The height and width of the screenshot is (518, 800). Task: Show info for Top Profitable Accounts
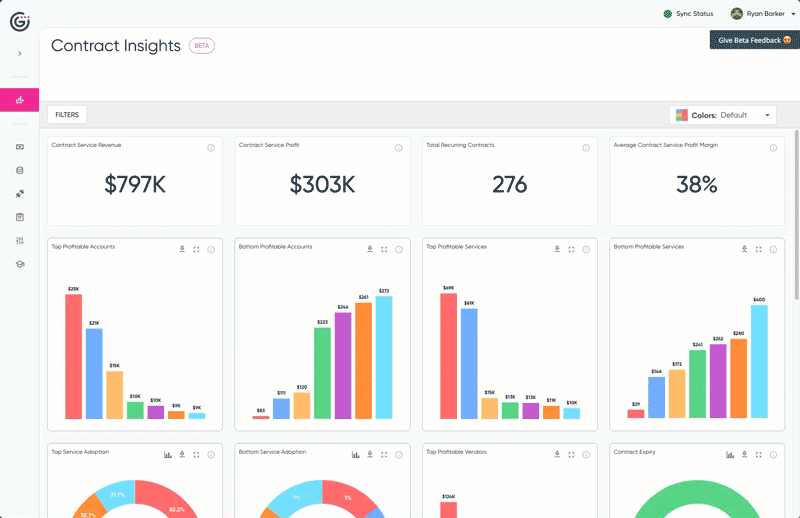coord(211,250)
